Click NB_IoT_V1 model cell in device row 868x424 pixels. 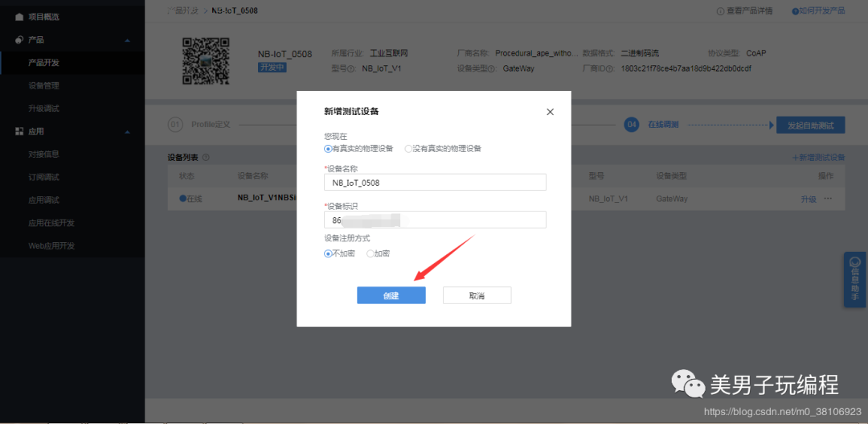608,199
